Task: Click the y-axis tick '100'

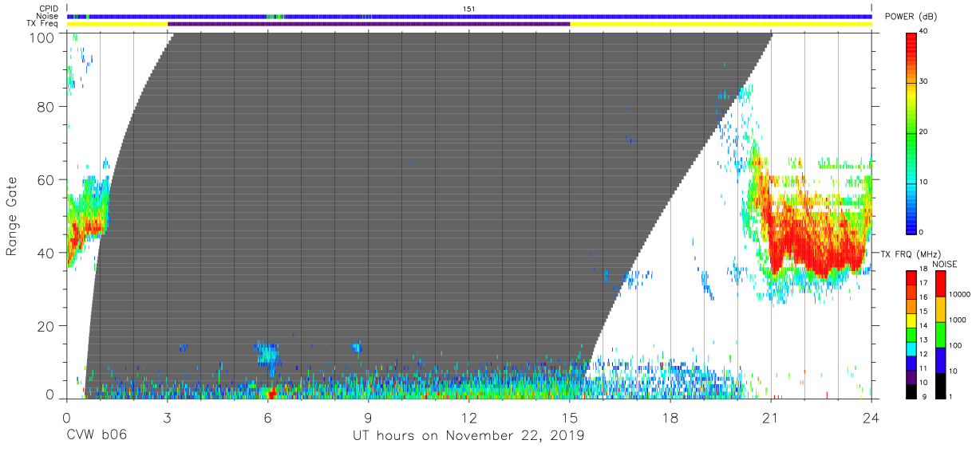Action: pos(43,37)
